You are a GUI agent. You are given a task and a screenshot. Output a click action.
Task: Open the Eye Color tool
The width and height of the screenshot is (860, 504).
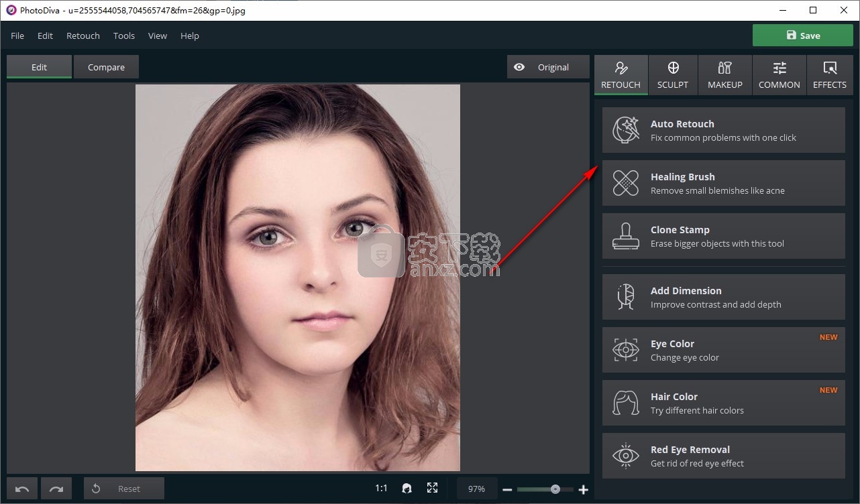coord(723,350)
